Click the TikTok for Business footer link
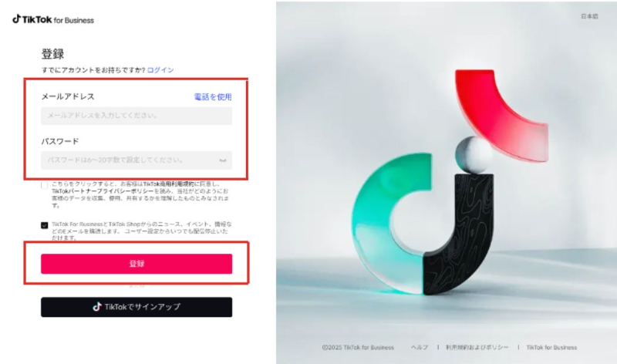This screenshot has width=617, height=364. coord(551,348)
